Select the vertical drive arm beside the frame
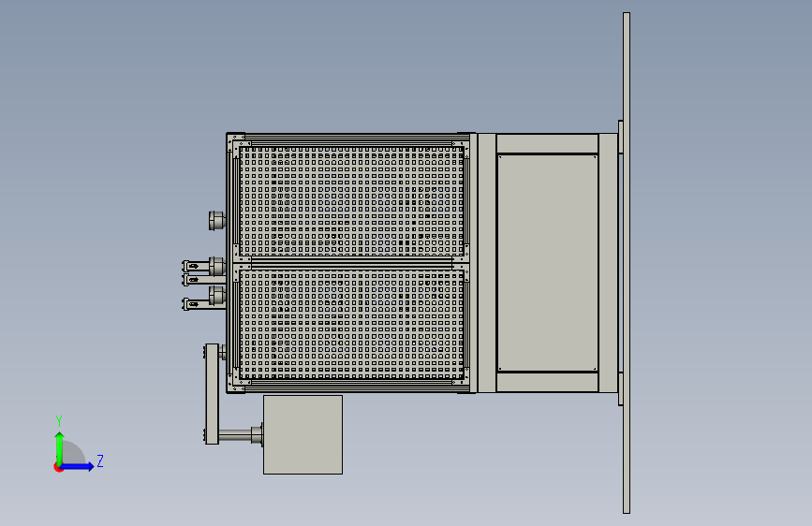 pyautogui.click(x=212, y=394)
